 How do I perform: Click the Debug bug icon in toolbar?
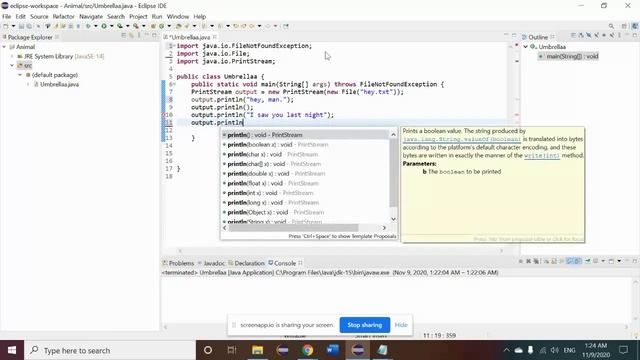click(88, 26)
